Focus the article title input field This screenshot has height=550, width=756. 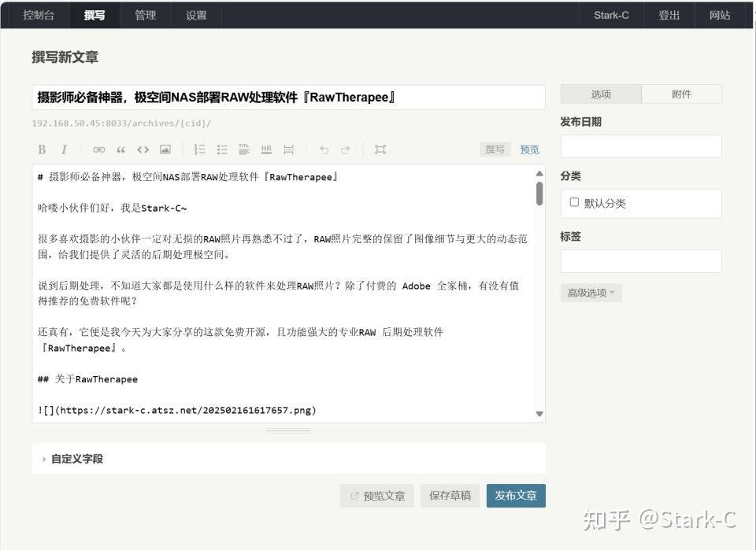[289, 98]
